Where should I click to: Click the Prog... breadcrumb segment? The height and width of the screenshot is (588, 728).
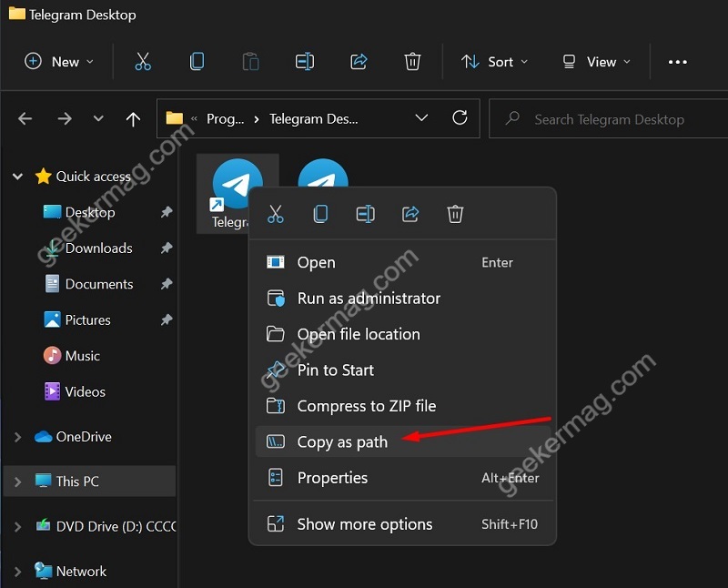(x=225, y=119)
